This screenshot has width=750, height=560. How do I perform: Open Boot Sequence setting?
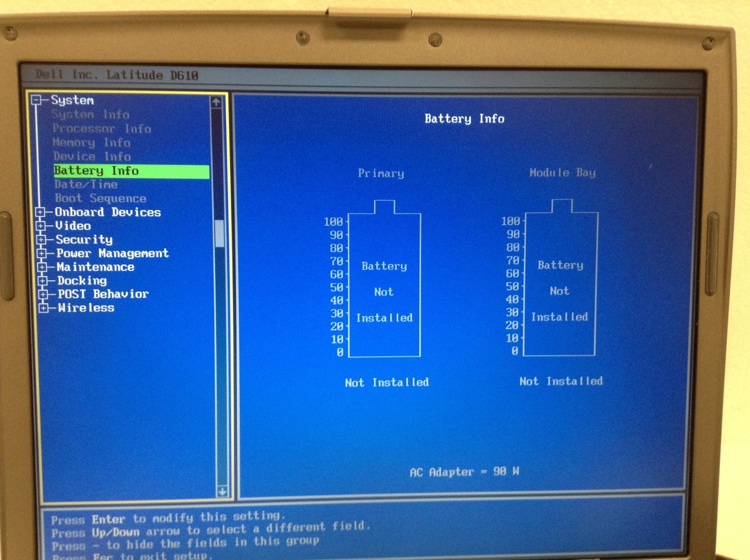(100, 199)
